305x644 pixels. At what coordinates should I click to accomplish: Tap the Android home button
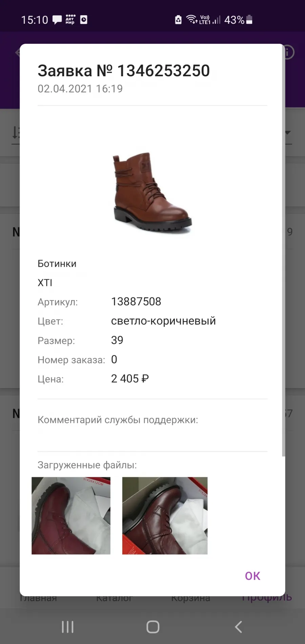(x=153, y=627)
